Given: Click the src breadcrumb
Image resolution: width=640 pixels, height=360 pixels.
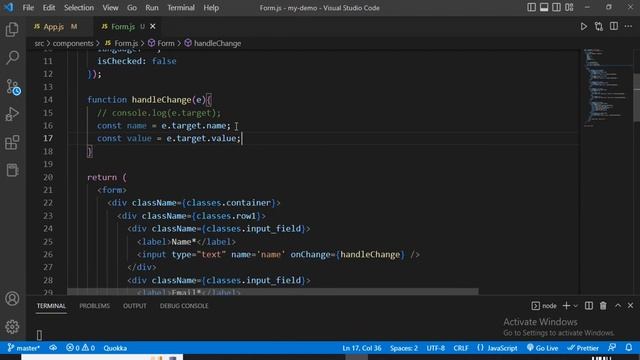Looking at the screenshot, I should [39, 43].
